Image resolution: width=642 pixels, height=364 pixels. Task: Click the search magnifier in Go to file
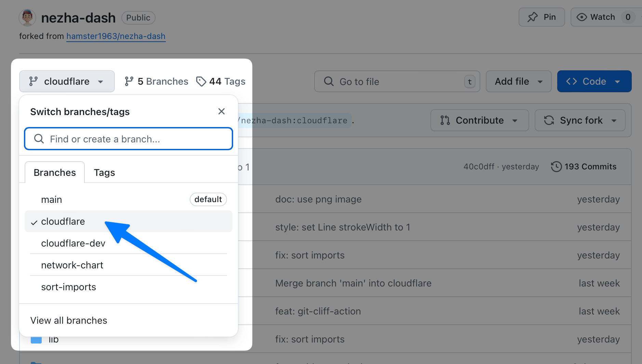click(x=329, y=81)
